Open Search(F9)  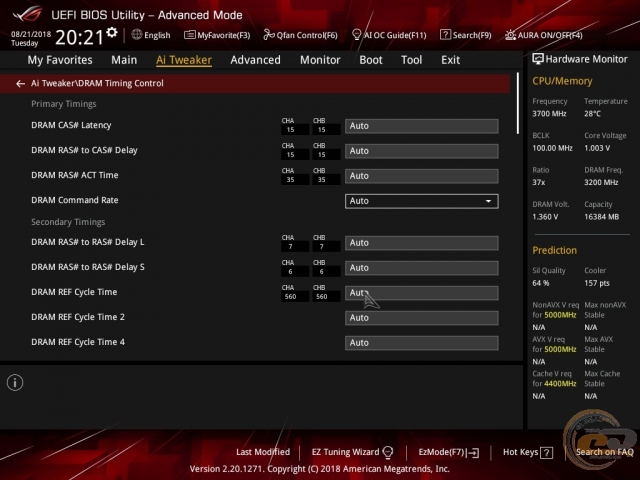(465, 35)
